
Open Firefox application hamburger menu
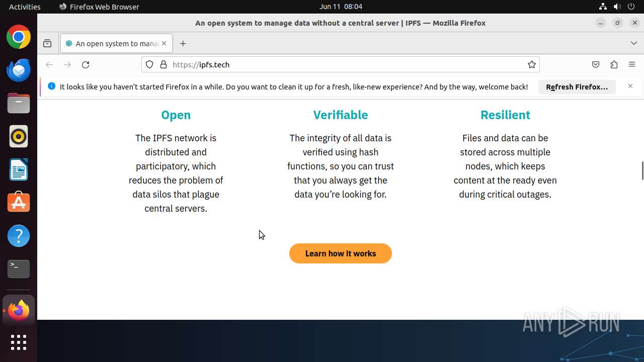tap(632, 64)
